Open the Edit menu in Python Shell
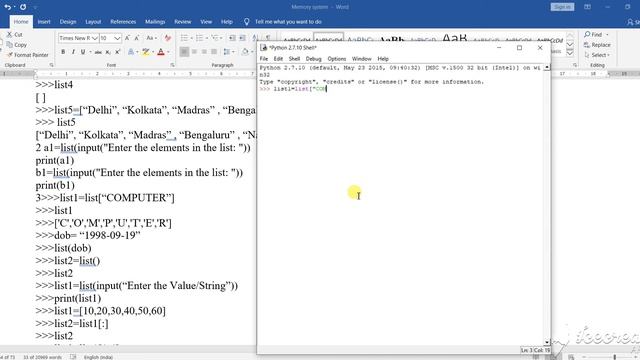This screenshot has width=640, height=360. tap(278, 59)
